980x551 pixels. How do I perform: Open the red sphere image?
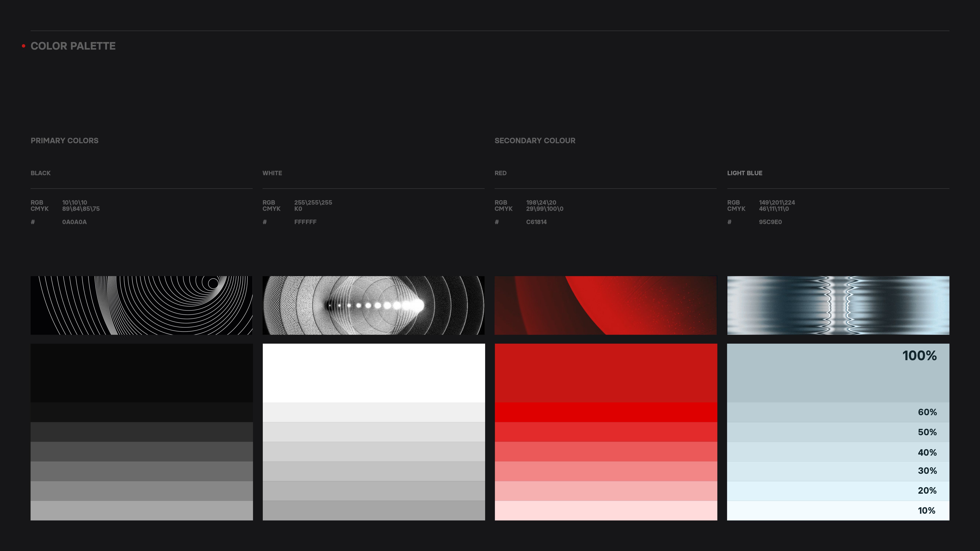(x=605, y=305)
